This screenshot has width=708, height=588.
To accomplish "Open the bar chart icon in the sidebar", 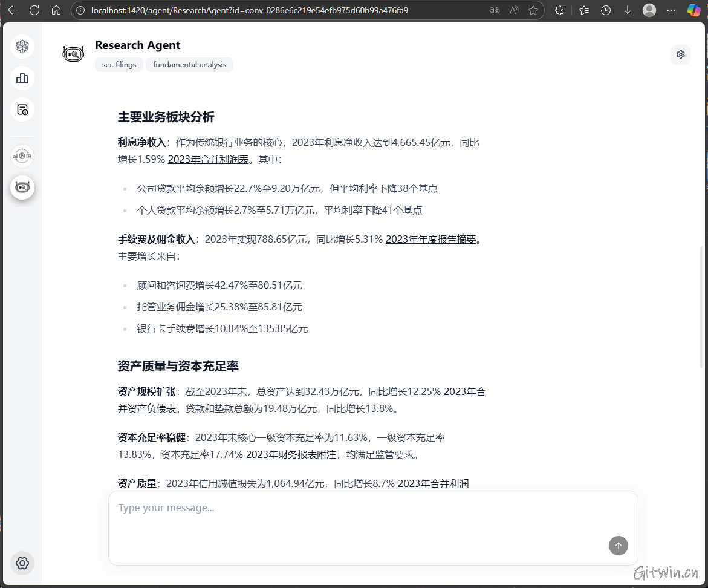I will [22, 78].
